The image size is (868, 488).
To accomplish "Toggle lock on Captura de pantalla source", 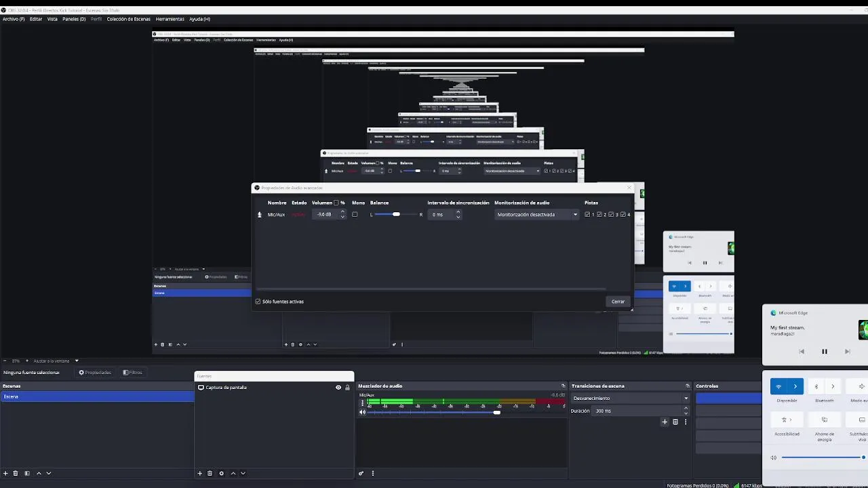I will point(347,388).
